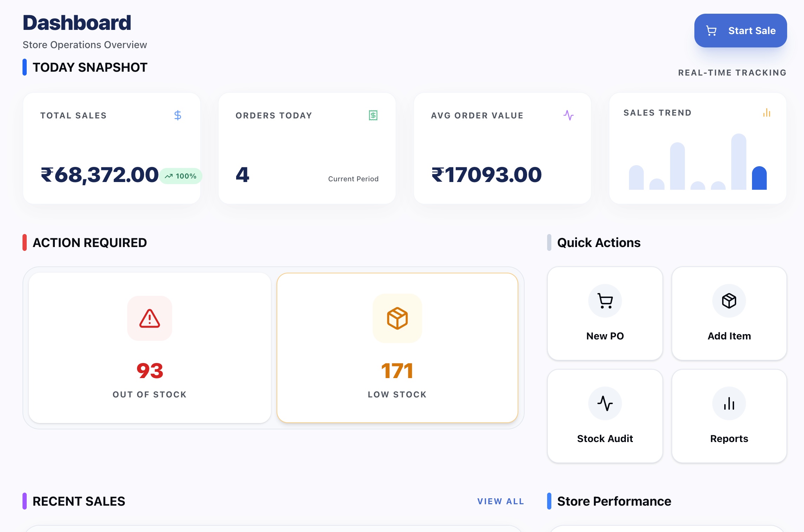Open Reports via its chart icon
Screen dimensions: 804x532
[x=729, y=403]
